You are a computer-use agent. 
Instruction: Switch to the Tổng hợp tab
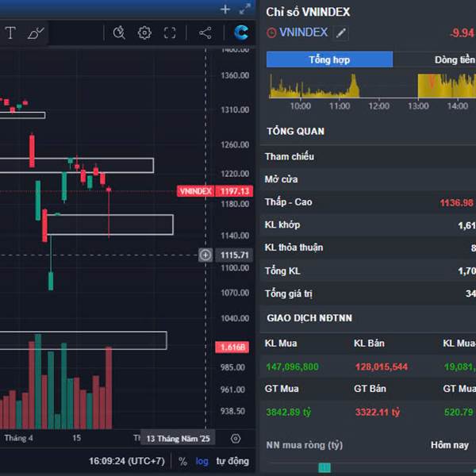[329, 59]
